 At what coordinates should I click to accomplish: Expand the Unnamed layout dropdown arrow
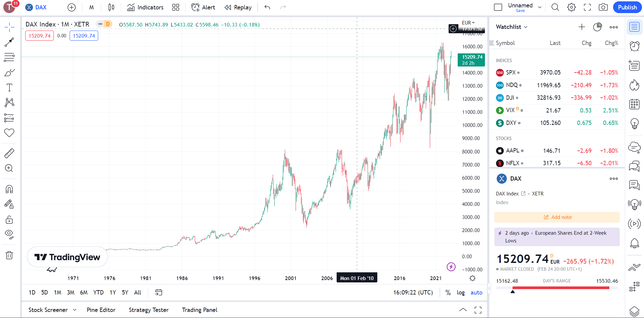point(540,7)
